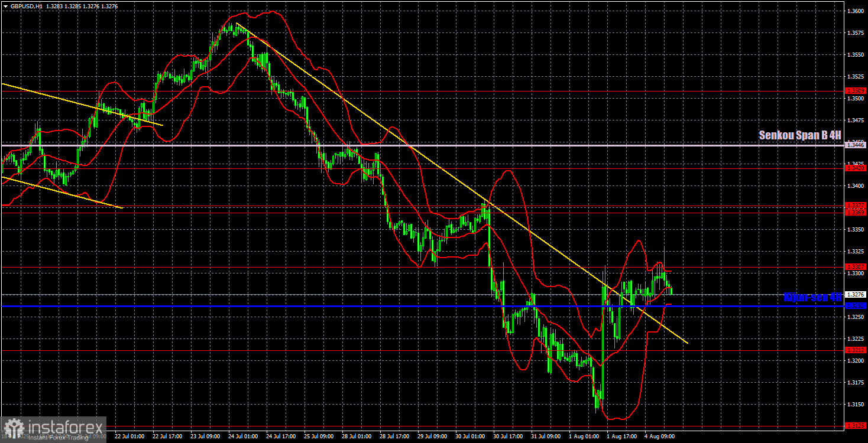Click the red 1.3509 level price tag
The height and width of the screenshot is (443, 868).
855,91
